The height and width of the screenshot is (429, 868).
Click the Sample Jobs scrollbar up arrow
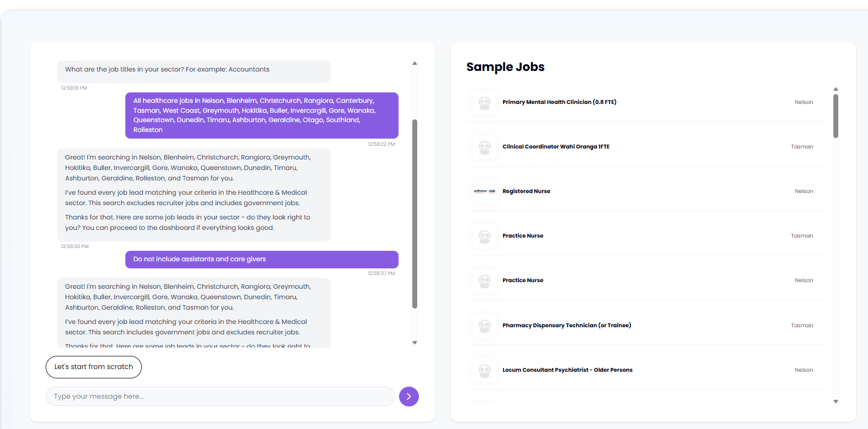836,89
